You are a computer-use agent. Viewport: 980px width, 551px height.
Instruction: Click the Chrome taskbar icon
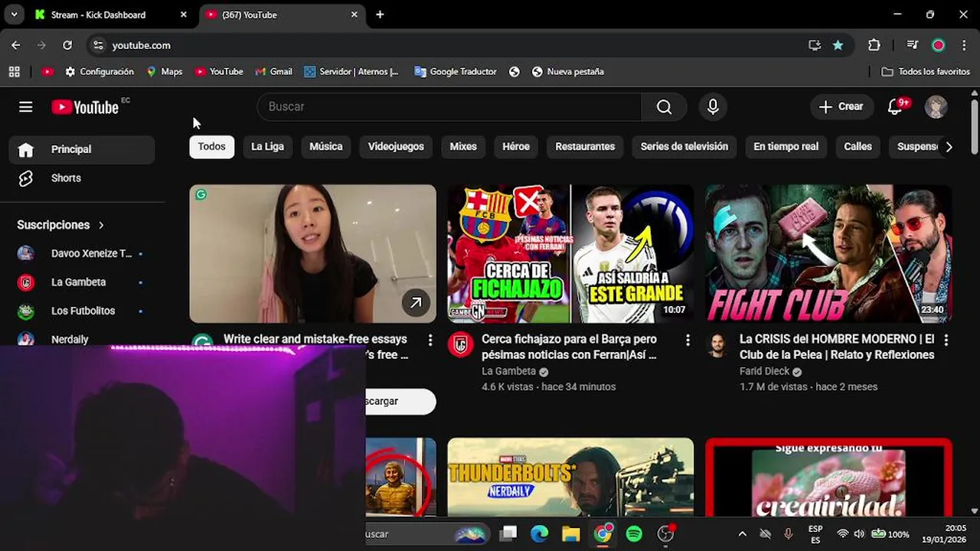pos(603,534)
